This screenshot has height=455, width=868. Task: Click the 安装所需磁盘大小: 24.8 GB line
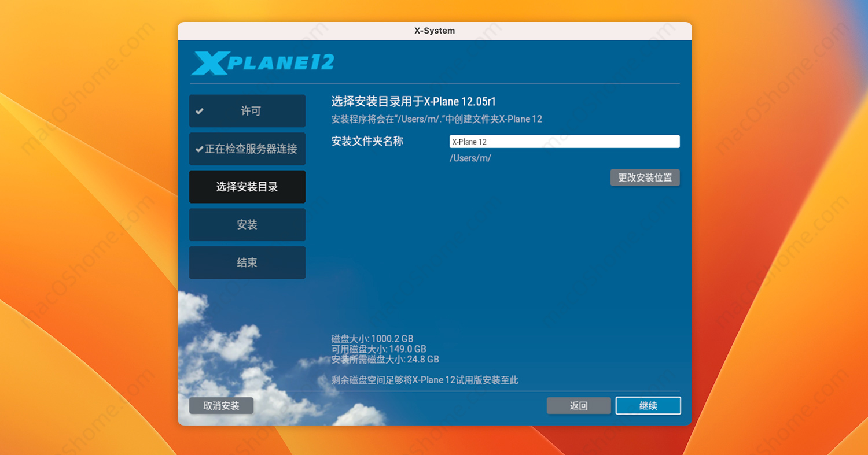[385, 359]
